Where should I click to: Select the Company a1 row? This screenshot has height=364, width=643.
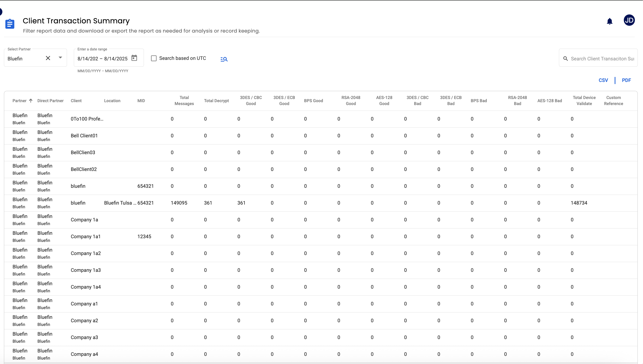[x=321, y=304]
